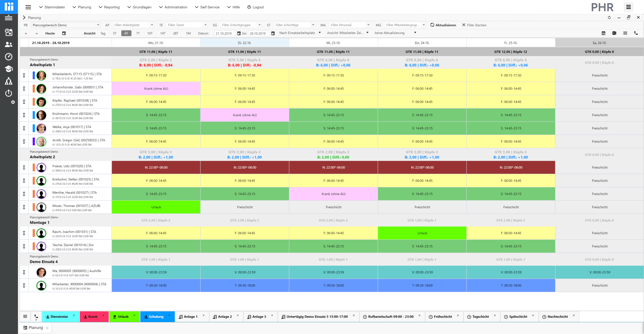Click Filter löschen to clear filters
Viewport: 644px width, 334px height.
(474, 25)
